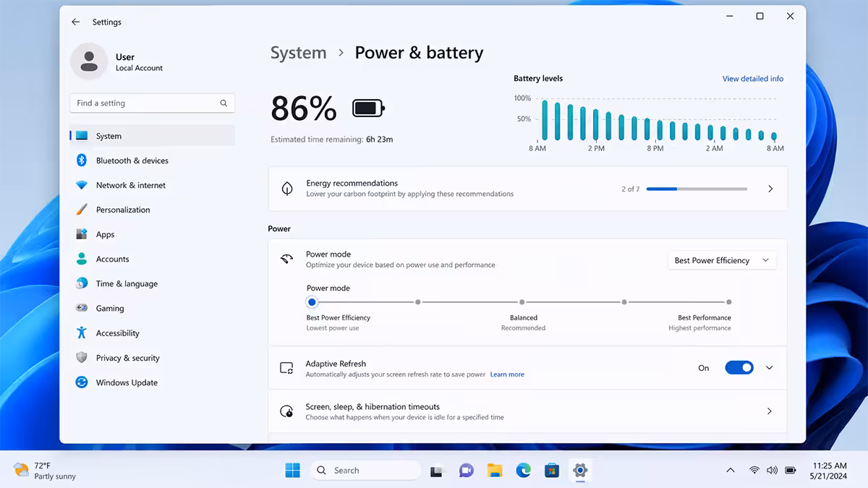This screenshot has height=488, width=868.
Task: Click View detailed info link
Action: coord(753,79)
